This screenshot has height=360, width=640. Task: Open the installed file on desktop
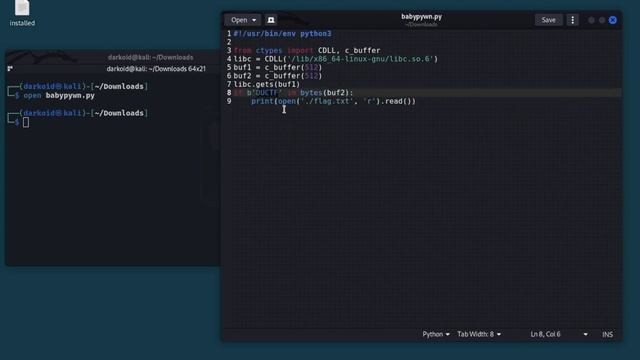[x=22, y=13]
